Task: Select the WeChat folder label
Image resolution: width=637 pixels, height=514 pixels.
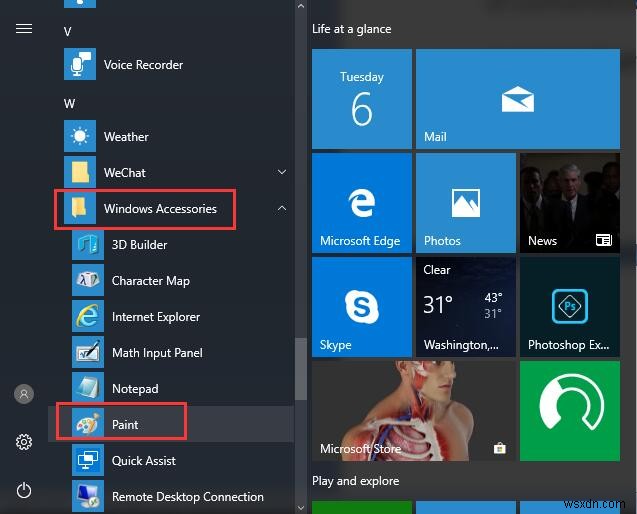Action: tap(125, 173)
